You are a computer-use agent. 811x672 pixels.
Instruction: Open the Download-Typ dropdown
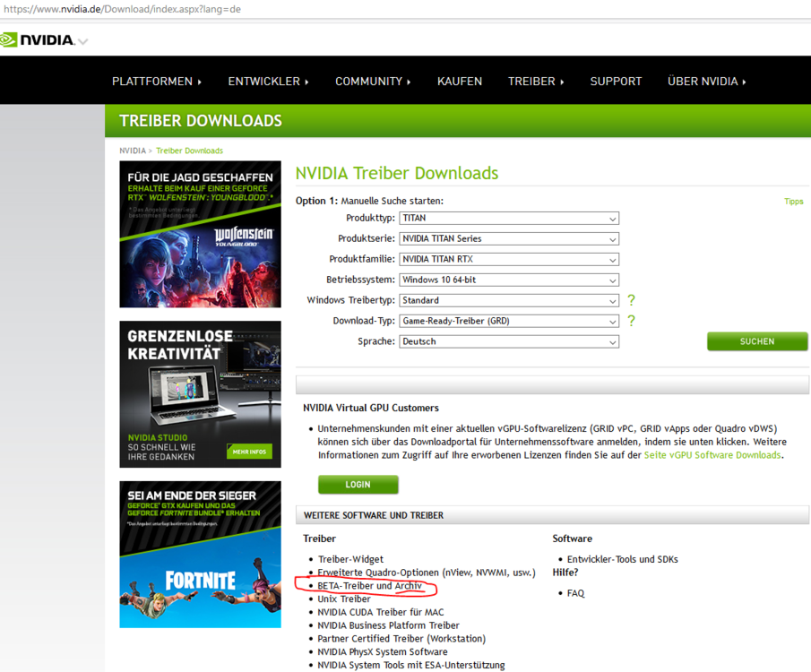[x=509, y=321]
